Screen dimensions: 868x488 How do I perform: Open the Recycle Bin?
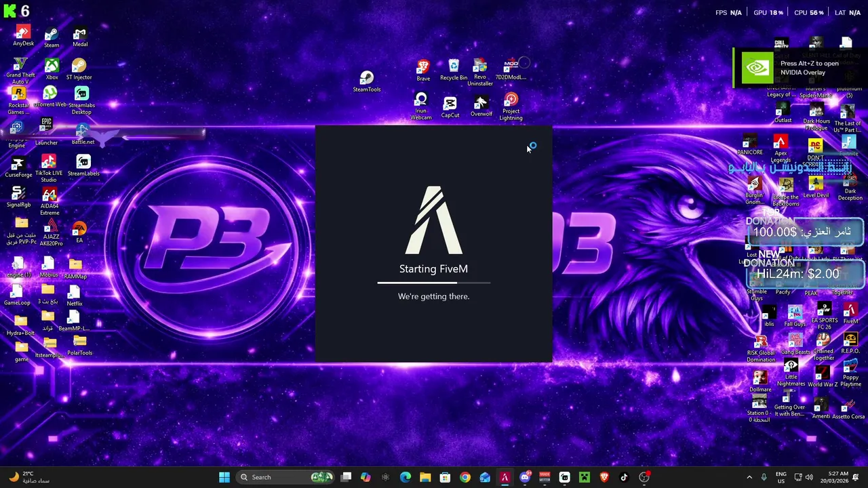[454, 70]
